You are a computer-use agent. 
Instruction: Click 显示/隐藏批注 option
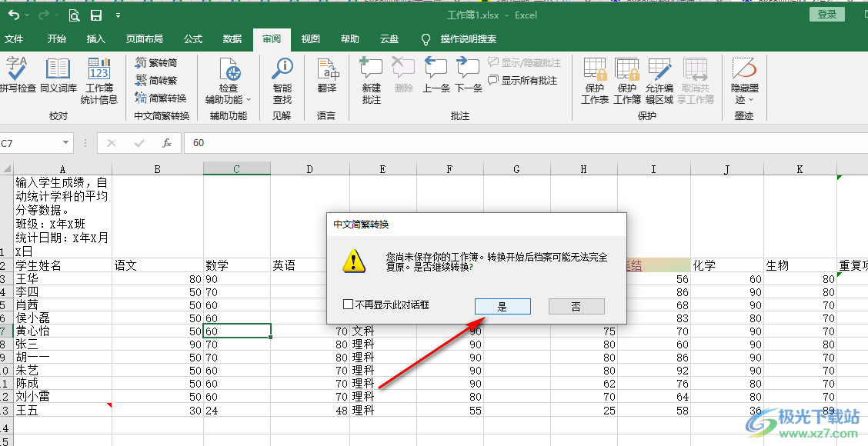[x=524, y=62]
